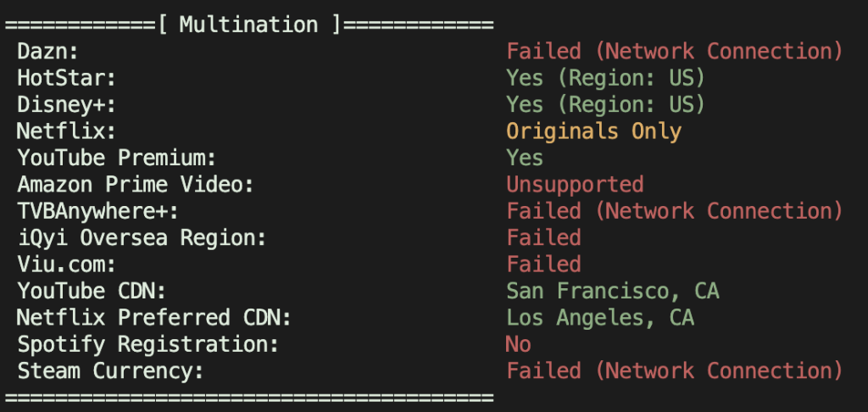
Task: Click the TVBAnywhere+ service label
Action: point(98,211)
